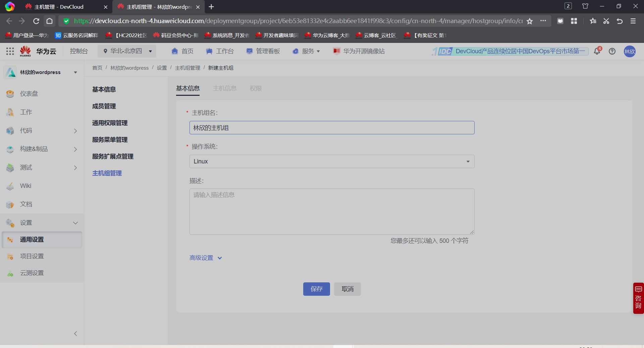Select 基本信息 in the settings menu
The height and width of the screenshot is (348, 644).
click(104, 89)
